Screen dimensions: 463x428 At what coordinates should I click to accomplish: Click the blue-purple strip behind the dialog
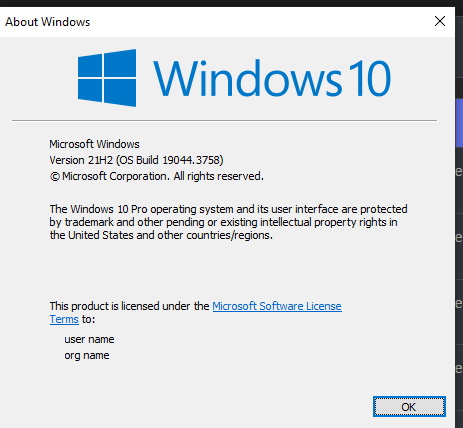pos(459,123)
